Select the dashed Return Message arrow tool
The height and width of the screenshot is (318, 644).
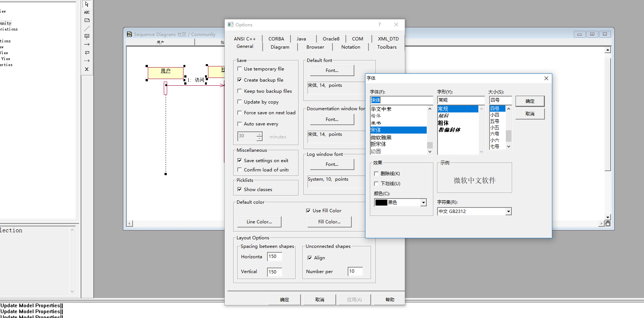coord(87,60)
